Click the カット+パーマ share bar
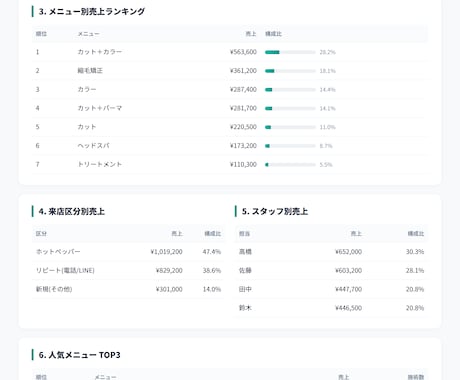460x380 pixels. pyautogui.click(x=290, y=108)
